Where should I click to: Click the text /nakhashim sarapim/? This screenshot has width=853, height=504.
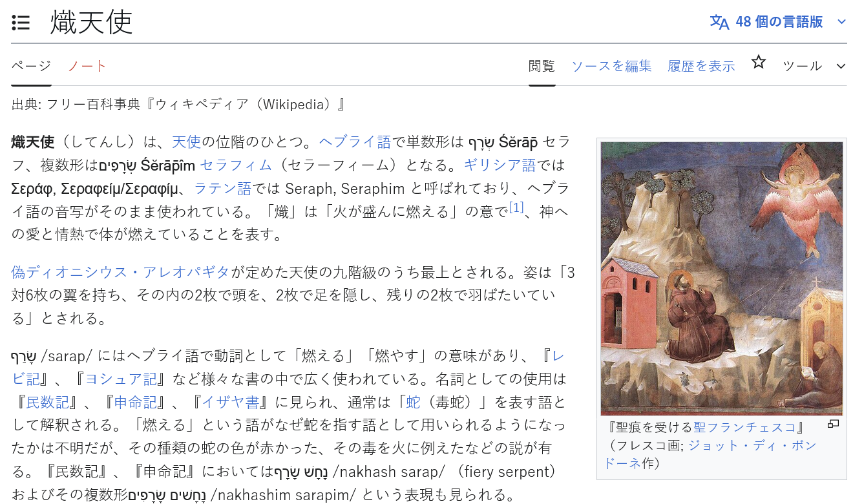[x=283, y=495]
